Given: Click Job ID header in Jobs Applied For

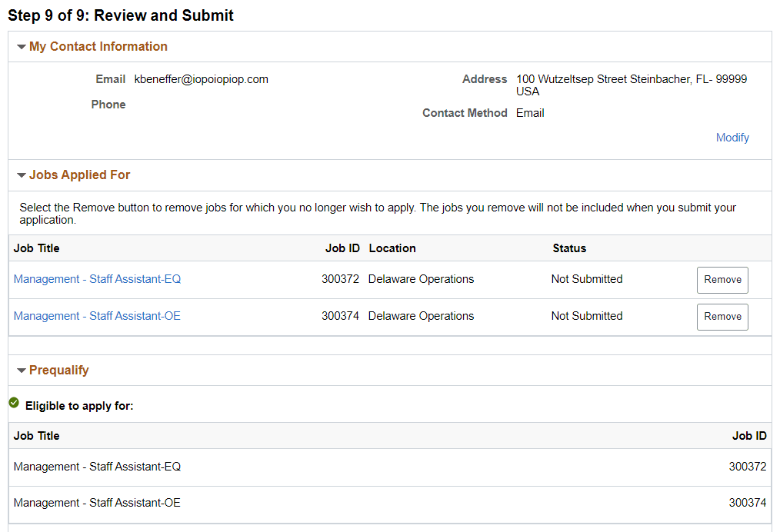Looking at the screenshot, I should tap(342, 248).
